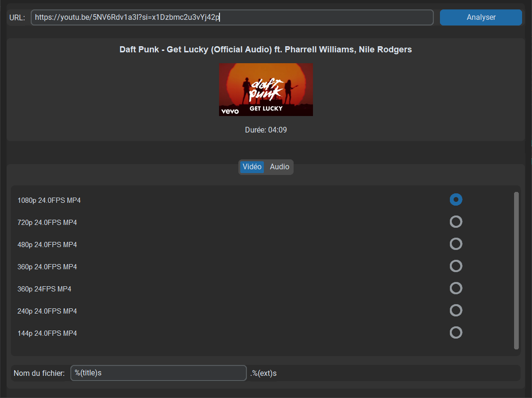Select the 360p 24.0FPS MP4 radio button
This screenshot has height=398, width=532.
pos(456,266)
